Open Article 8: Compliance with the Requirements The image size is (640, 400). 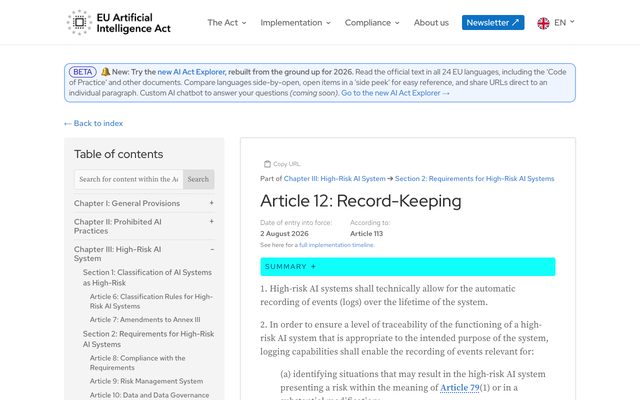[138, 363]
